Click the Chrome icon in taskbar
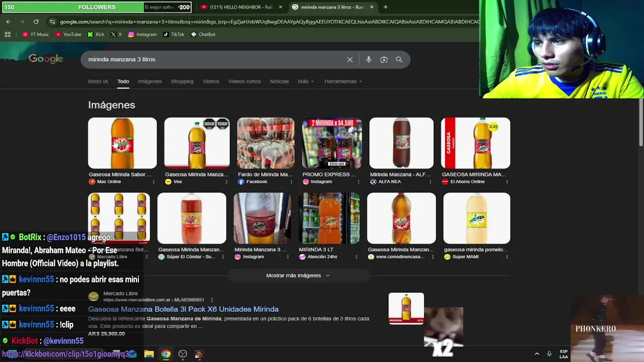 pyautogui.click(x=166, y=354)
